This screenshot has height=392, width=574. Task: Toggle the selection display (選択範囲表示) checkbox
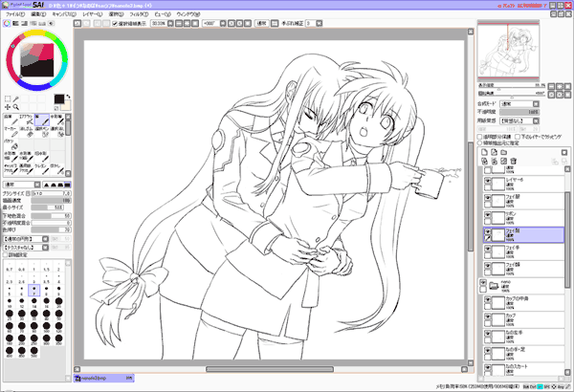[115, 24]
